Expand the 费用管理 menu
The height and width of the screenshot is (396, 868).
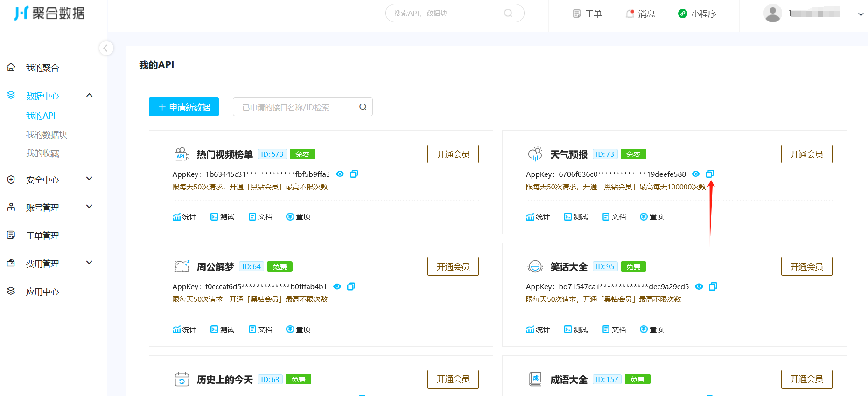90,263
